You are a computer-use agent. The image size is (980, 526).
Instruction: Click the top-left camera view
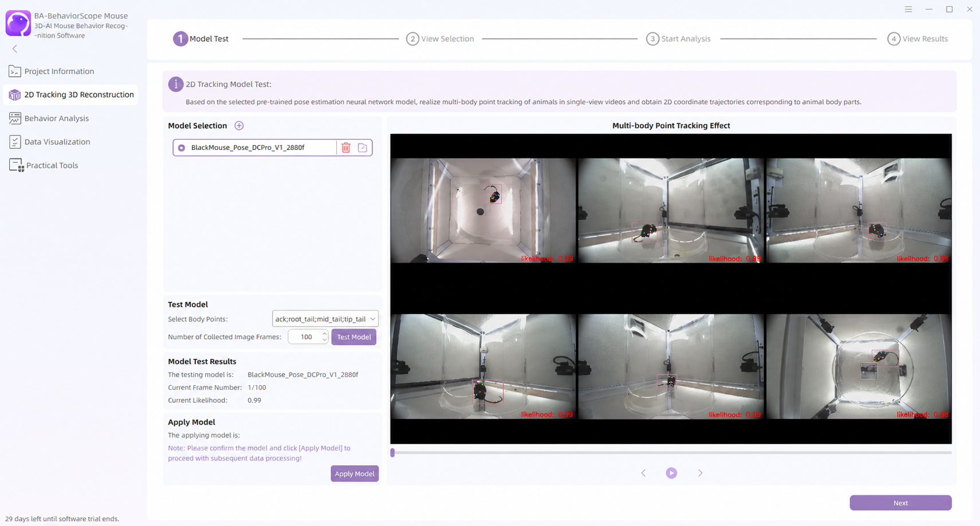point(483,211)
